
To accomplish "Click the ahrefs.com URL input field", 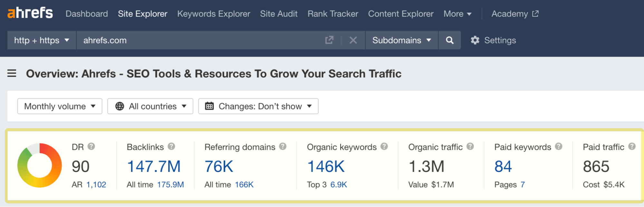I will [200, 40].
